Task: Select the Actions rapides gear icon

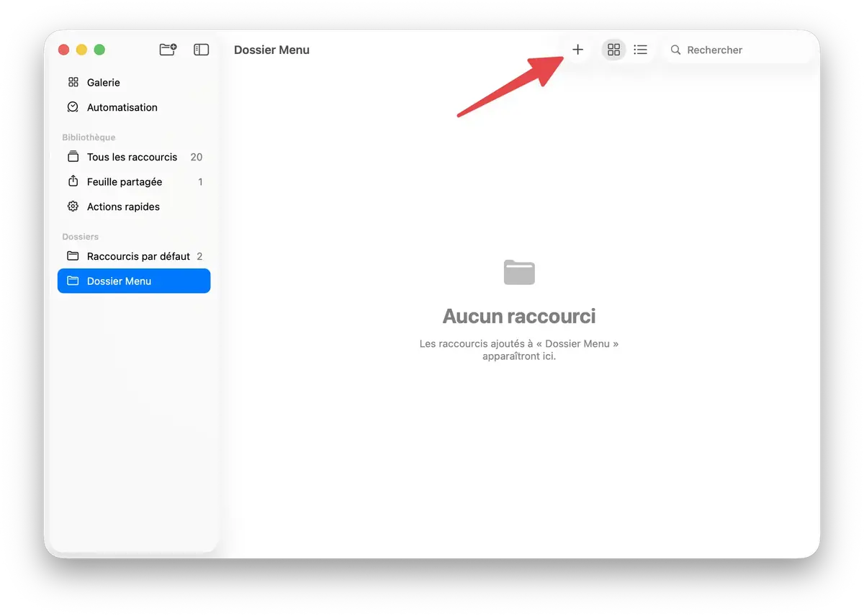Action: click(x=72, y=207)
